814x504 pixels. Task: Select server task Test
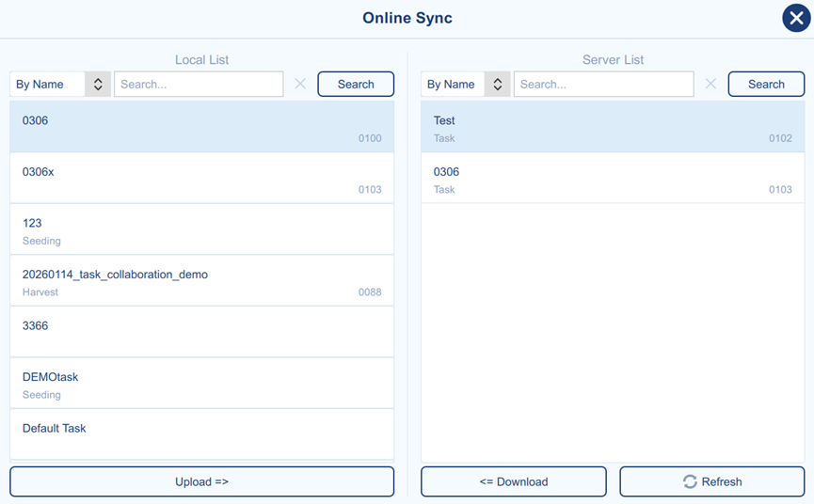pyautogui.click(x=613, y=127)
